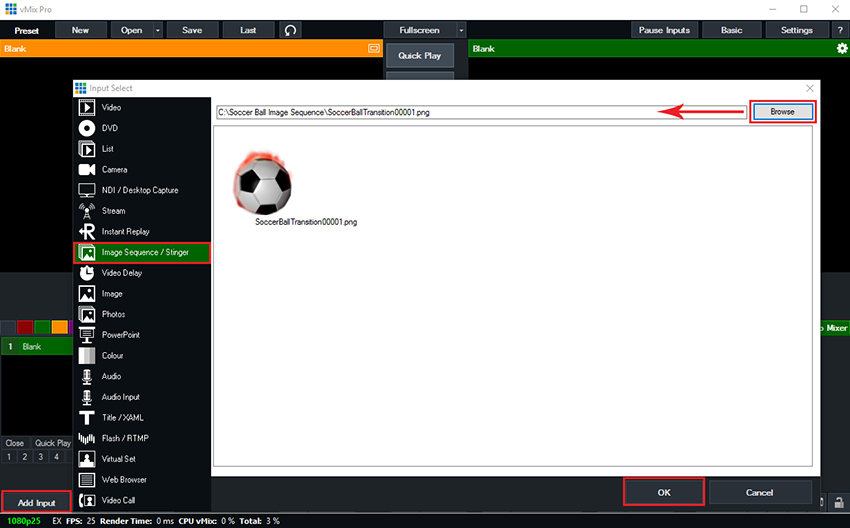The height and width of the screenshot is (528, 850).
Task: Select the red colour swatch
Action: click(25, 326)
